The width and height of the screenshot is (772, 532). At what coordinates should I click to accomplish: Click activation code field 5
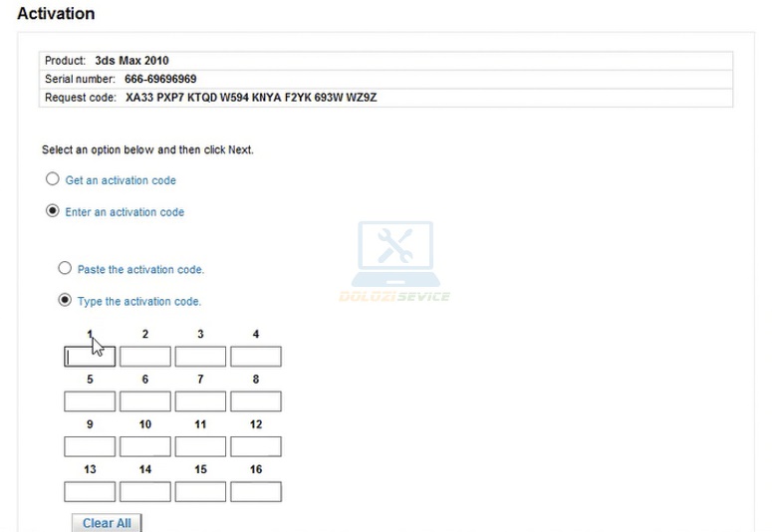90,401
